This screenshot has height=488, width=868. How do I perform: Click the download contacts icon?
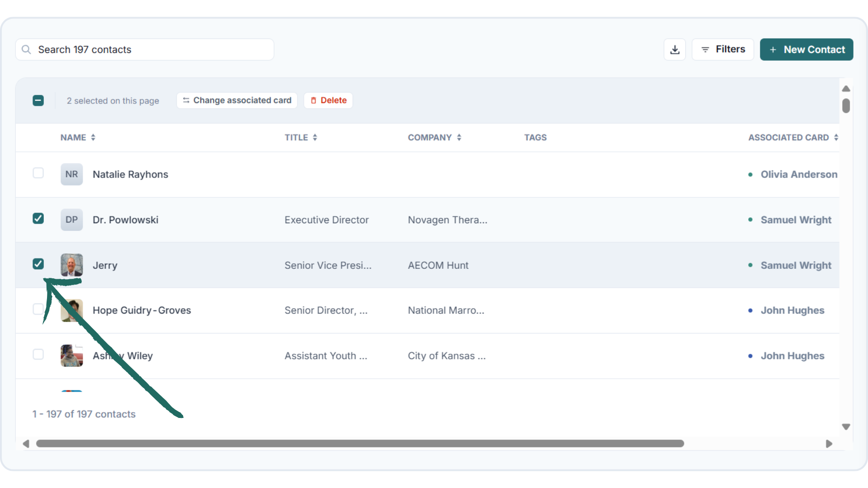(675, 49)
